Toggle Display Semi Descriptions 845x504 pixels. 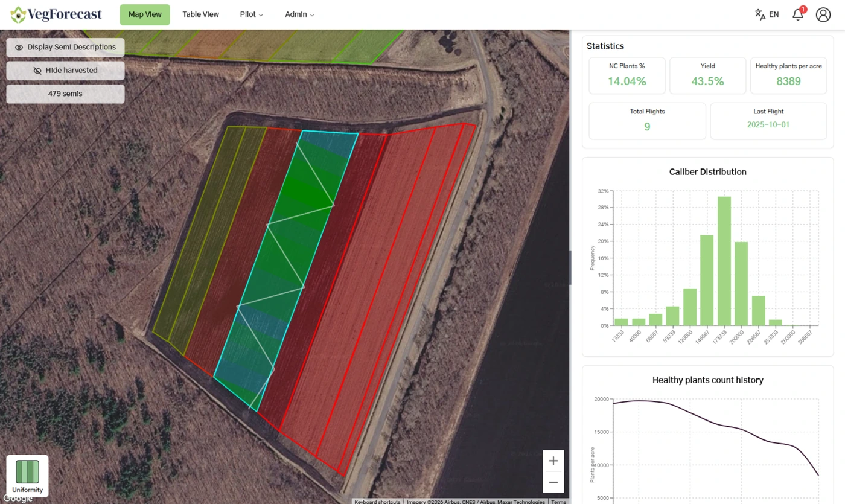pyautogui.click(x=65, y=47)
